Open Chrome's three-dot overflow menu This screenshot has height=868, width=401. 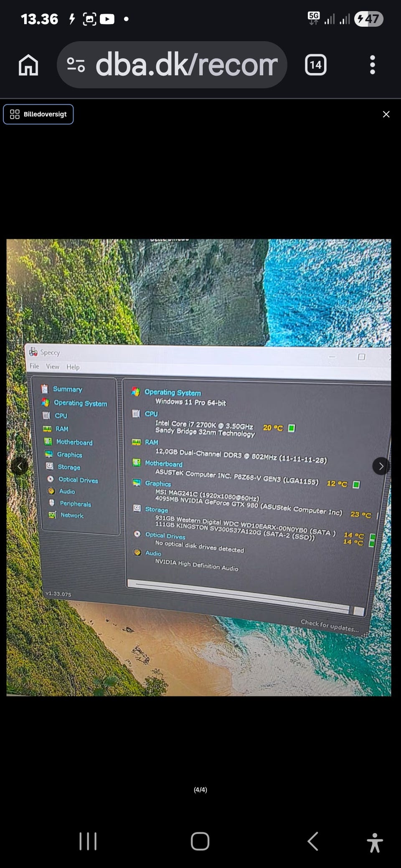(x=372, y=65)
